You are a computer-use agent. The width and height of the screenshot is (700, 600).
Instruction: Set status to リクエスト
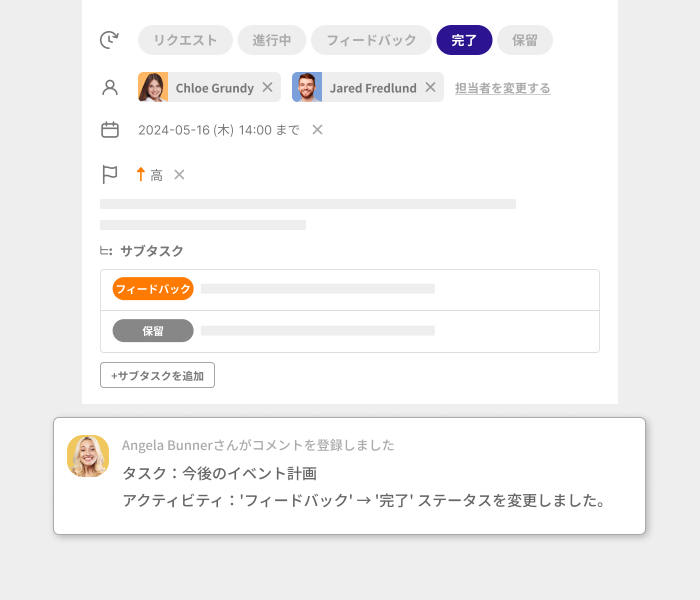pos(185,40)
